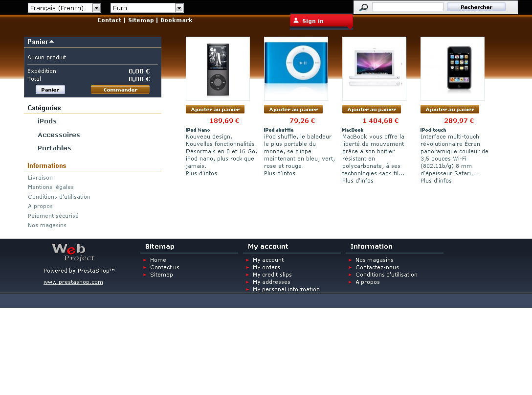Open the Portables category
Image resolution: width=532 pixels, height=395 pixels.
coord(54,148)
